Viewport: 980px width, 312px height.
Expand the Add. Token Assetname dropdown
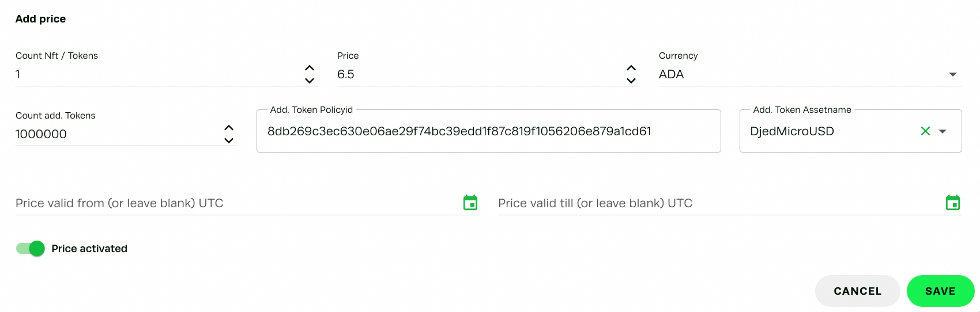click(943, 131)
